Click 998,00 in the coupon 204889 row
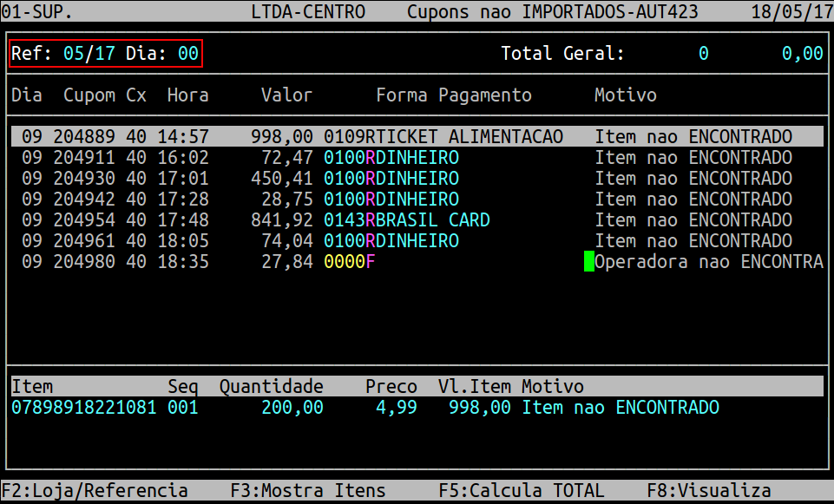 pyautogui.click(x=282, y=137)
